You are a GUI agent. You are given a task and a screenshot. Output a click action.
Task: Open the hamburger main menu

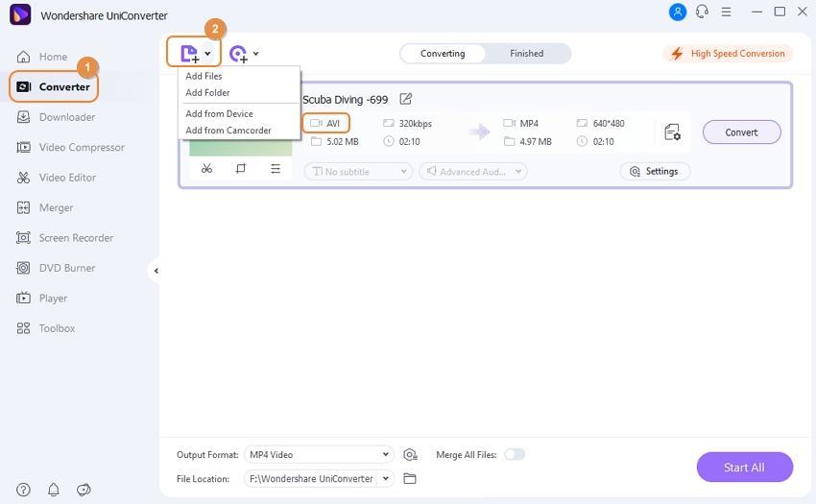pos(726,12)
